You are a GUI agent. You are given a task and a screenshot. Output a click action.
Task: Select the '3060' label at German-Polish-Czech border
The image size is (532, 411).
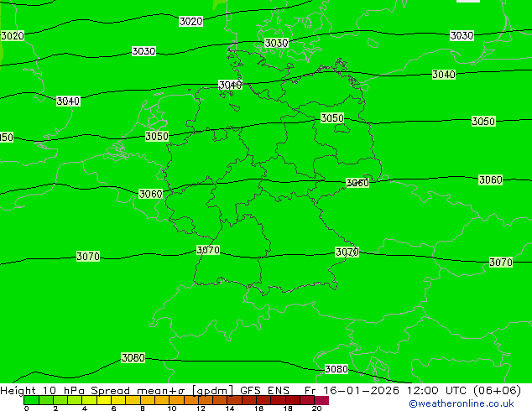pyautogui.click(x=357, y=183)
